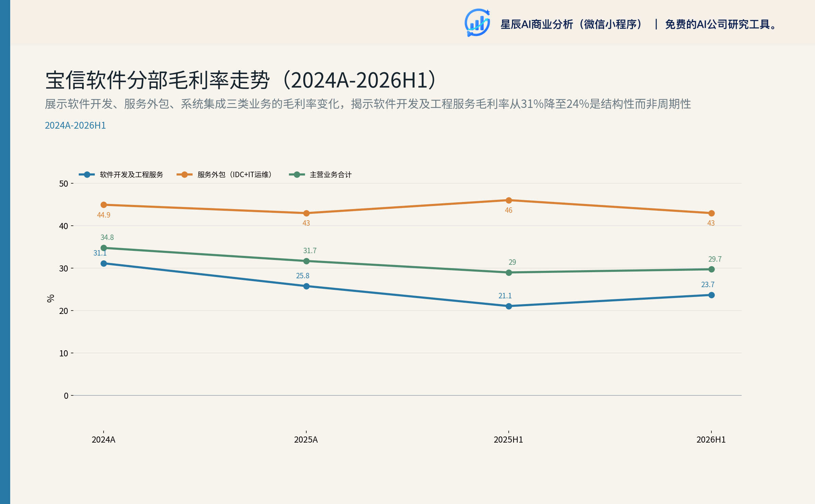Click the green 29.7 data point at 2026H1
The width and height of the screenshot is (815, 504).
pos(711,269)
